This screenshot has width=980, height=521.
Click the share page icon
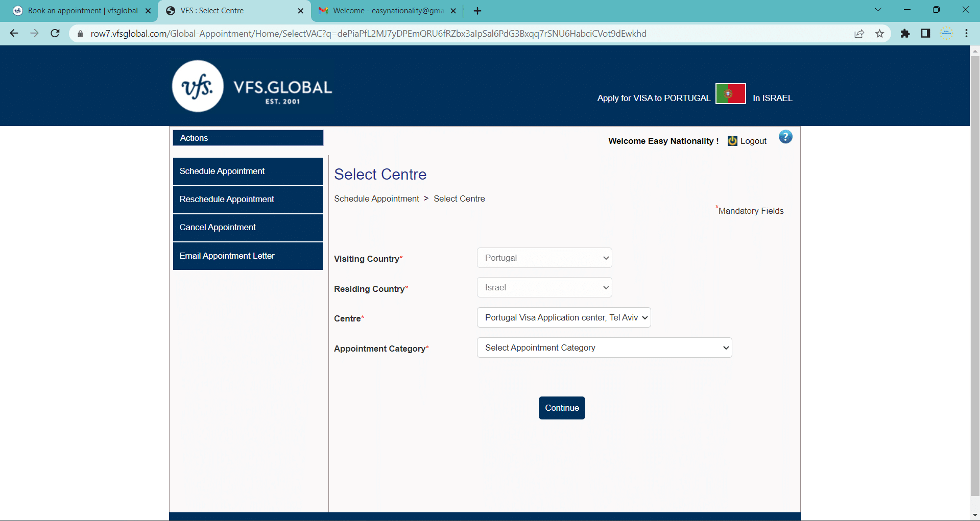pos(859,34)
